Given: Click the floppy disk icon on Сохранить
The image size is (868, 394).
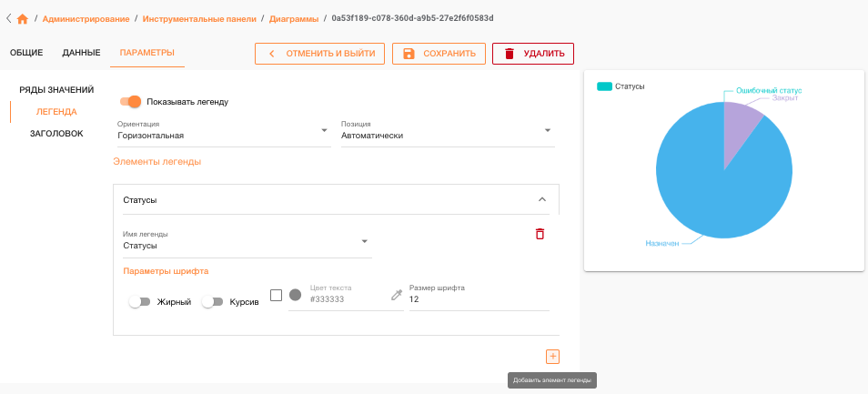Looking at the screenshot, I should (409, 54).
